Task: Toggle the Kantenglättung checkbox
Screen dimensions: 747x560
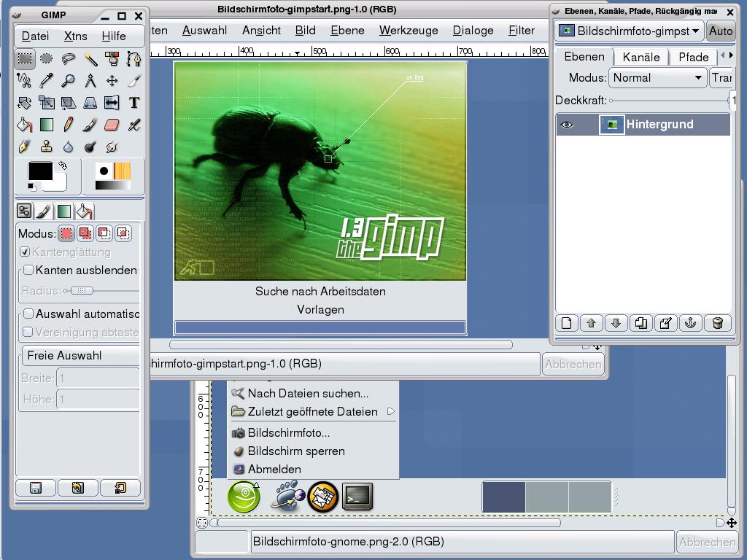Action: tap(25, 252)
